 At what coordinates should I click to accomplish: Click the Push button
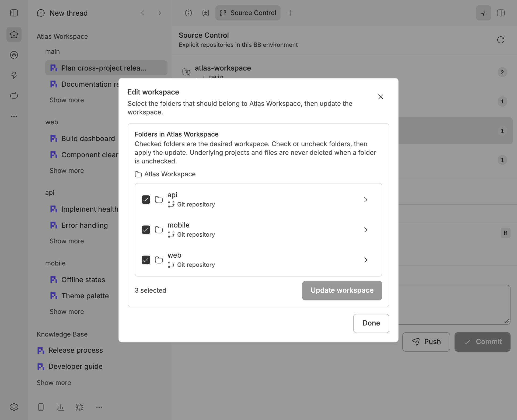pyautogui.click(x=426, y=342)
